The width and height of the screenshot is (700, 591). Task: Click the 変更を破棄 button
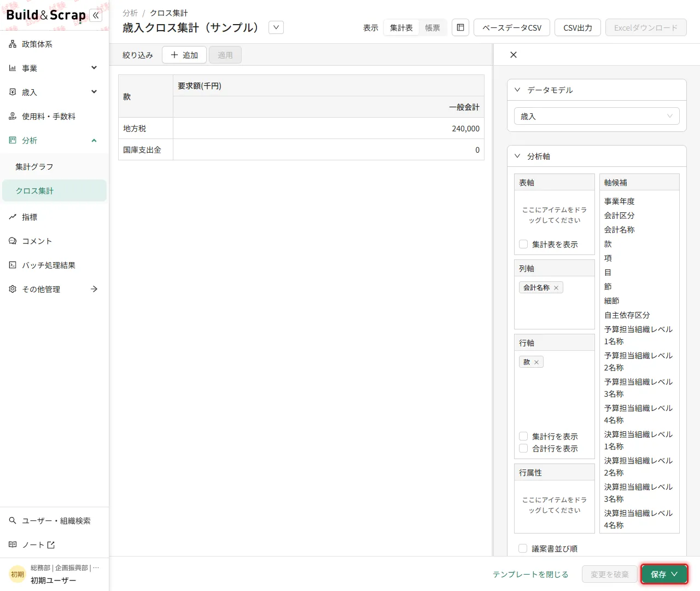(x=610, y=575)
